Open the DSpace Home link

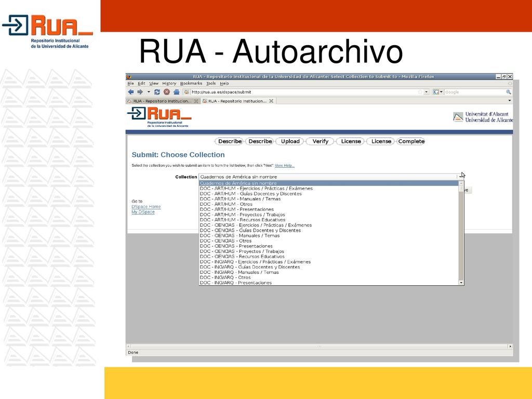click(146, 207)
